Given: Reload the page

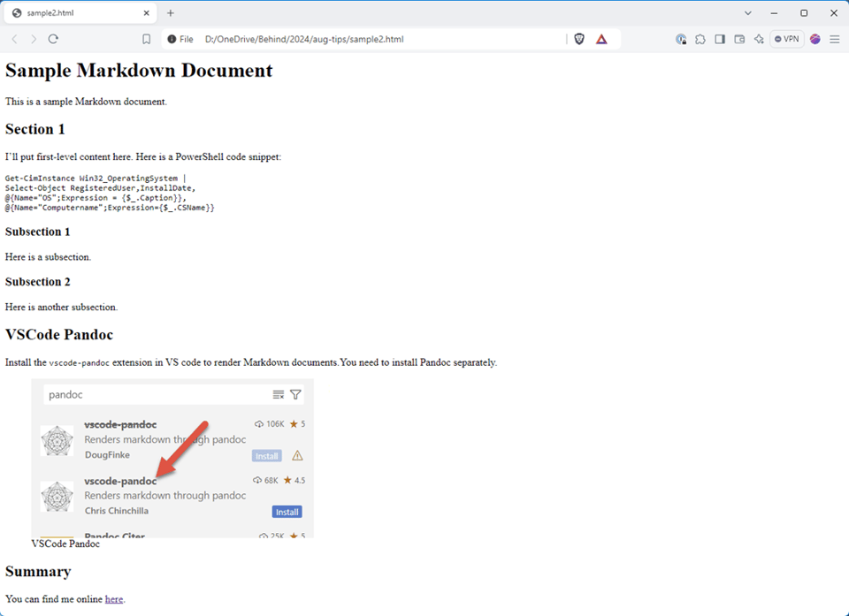Looking at the screenshot, I should [53, 39].
